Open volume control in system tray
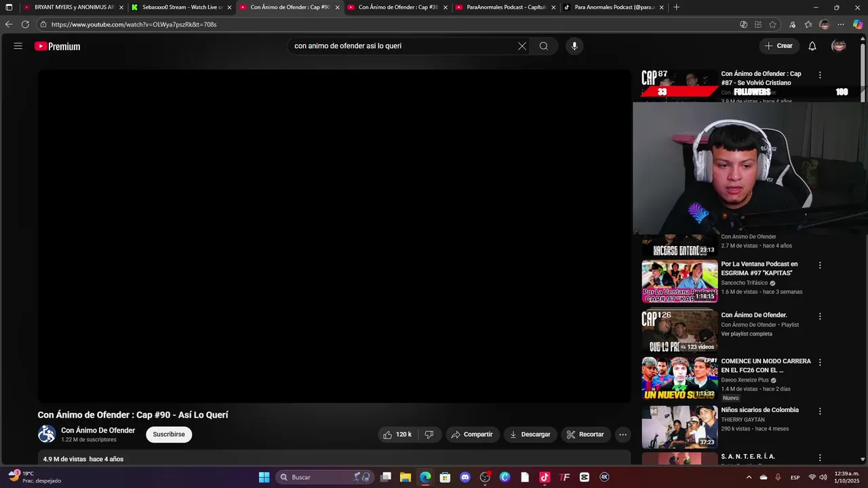This screenshot has width=868, height=488. coord(823,477)
